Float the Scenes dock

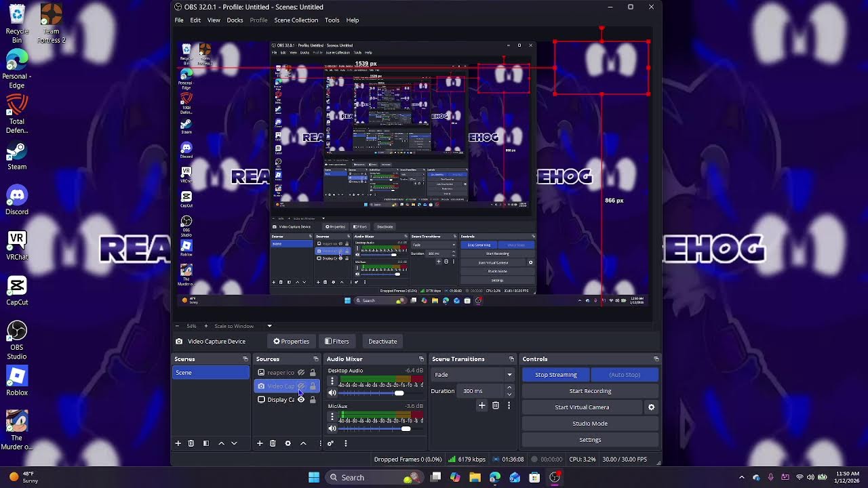(245, 359)
